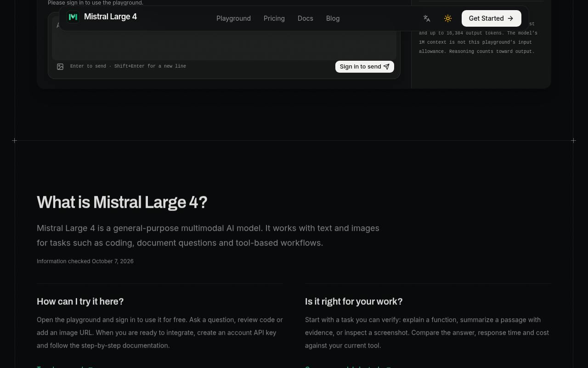
Task: Click the output tokens allowance note text
Action: [478, 38]
